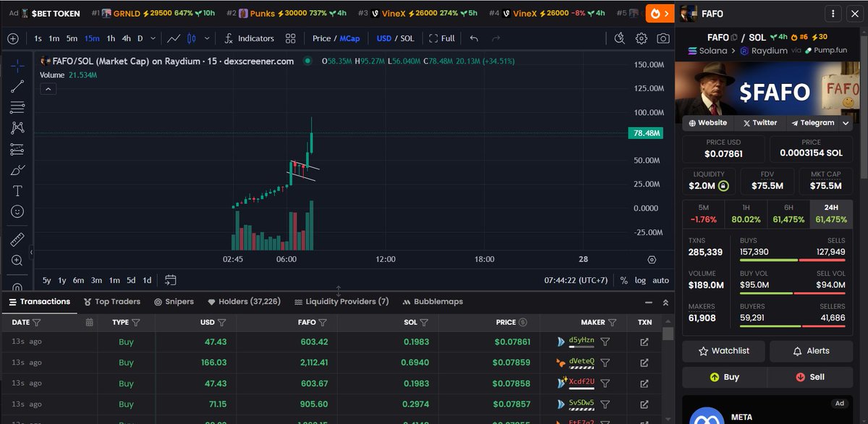Image resolution: width=868 pixels, height=424 pixels.
Task: Open the indicator templates grid
Action: pos(290,38)
